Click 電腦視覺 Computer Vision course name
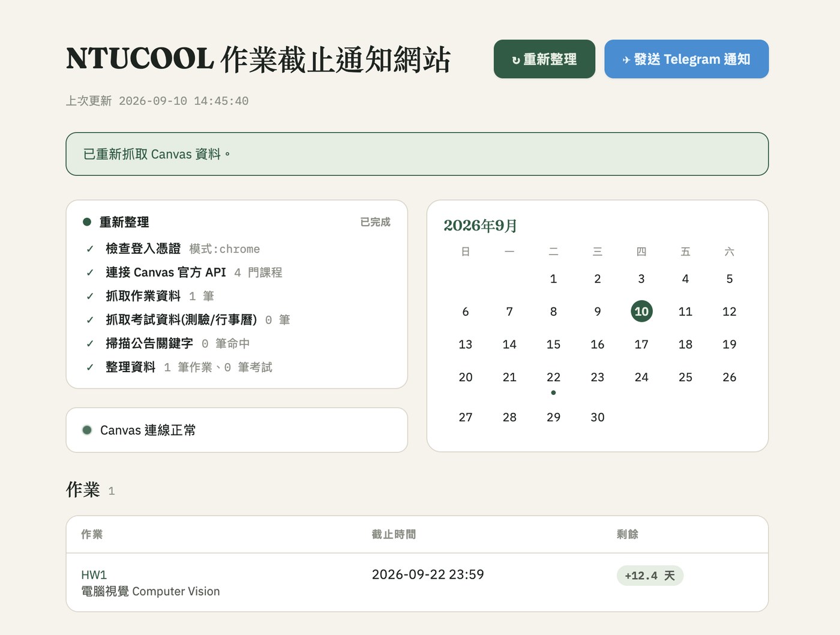Image resolution: width=840 pixels, height=635 pixels. [151, 591]
